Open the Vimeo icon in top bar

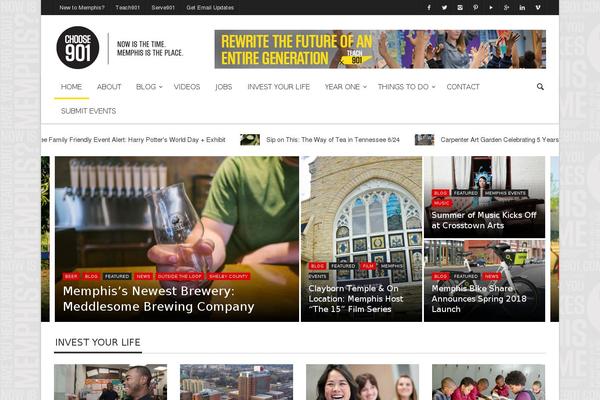pyautogui.click(x=538, y=8)
